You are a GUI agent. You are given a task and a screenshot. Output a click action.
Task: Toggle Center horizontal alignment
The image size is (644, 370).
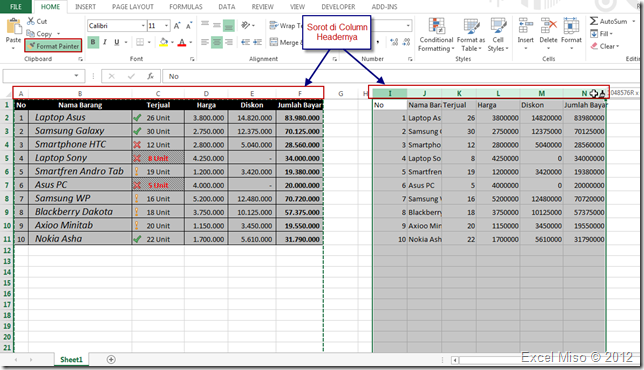pos(217,42)
